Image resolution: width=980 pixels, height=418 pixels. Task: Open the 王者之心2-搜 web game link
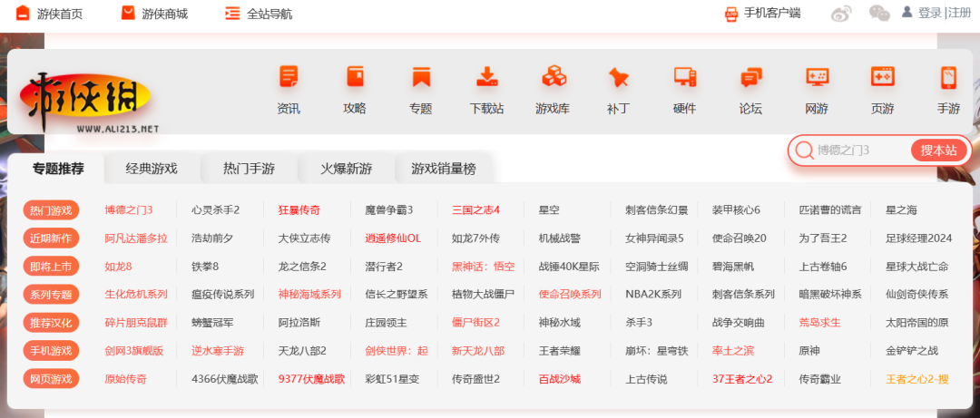pyautogui.click(x=916, y=379)
